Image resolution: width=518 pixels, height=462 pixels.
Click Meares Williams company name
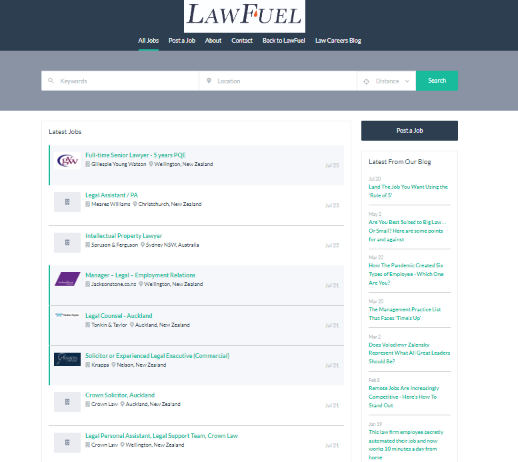point(111,204)
